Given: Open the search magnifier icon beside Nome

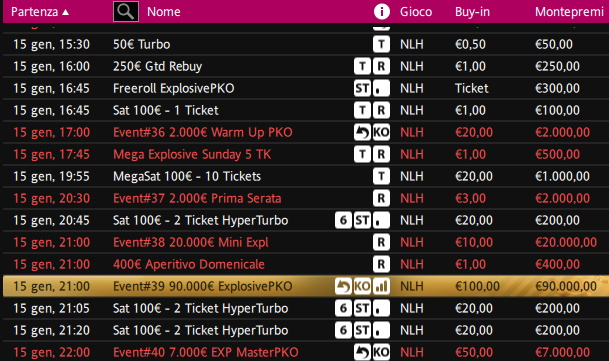Looking at the screenshot, I should 126,12.
